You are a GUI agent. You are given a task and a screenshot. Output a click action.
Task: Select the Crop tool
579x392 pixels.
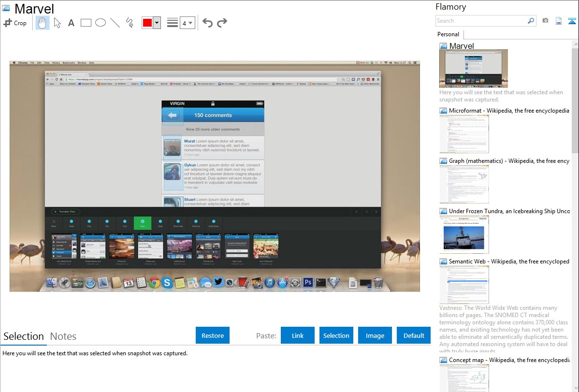(x=15, y=23)
